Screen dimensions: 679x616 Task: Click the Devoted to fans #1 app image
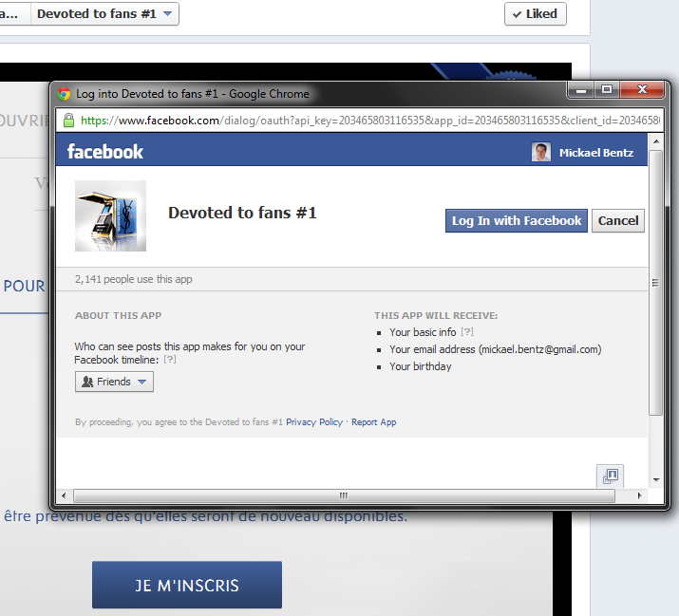pos(110,215)
